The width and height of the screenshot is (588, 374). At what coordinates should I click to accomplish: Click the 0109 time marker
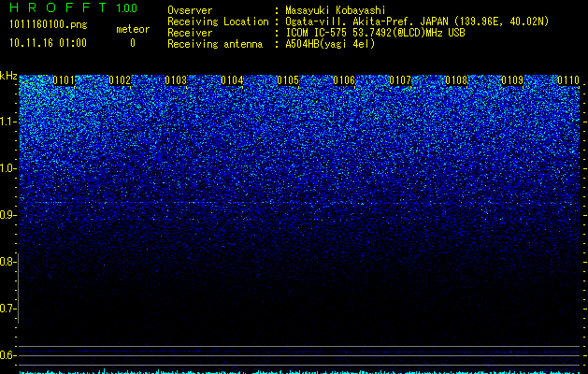pos(512,80)
